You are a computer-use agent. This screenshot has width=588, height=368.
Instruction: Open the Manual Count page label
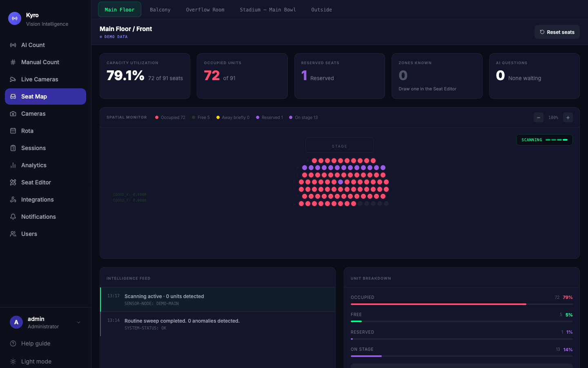pyautogui.click(x=40, y=62)
